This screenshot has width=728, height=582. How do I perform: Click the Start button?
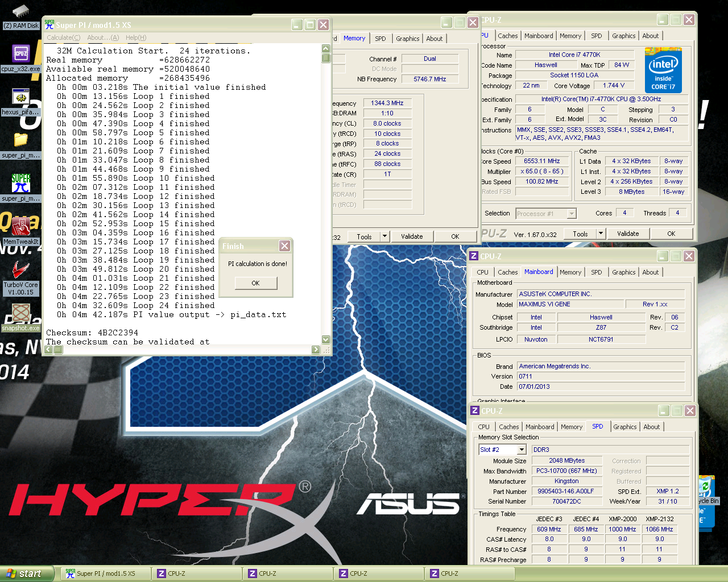coord(27,573)
